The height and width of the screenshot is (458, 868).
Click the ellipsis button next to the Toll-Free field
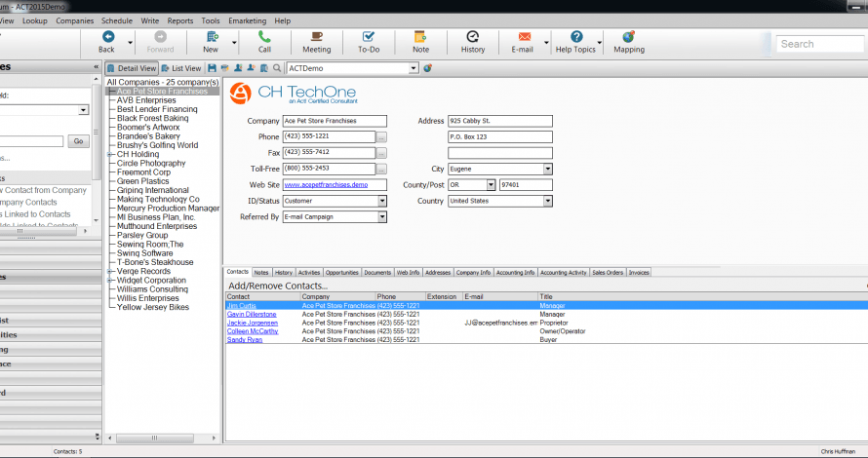381,170
